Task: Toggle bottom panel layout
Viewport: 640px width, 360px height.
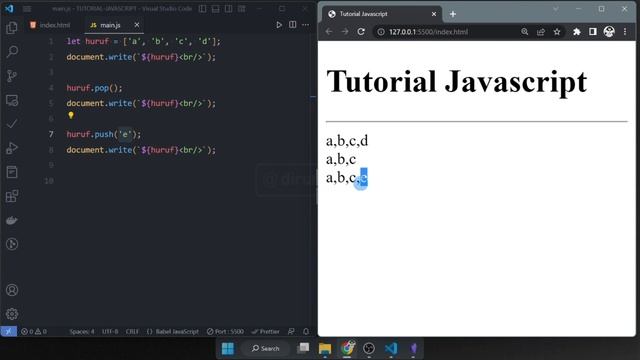Action: [216, 9]
